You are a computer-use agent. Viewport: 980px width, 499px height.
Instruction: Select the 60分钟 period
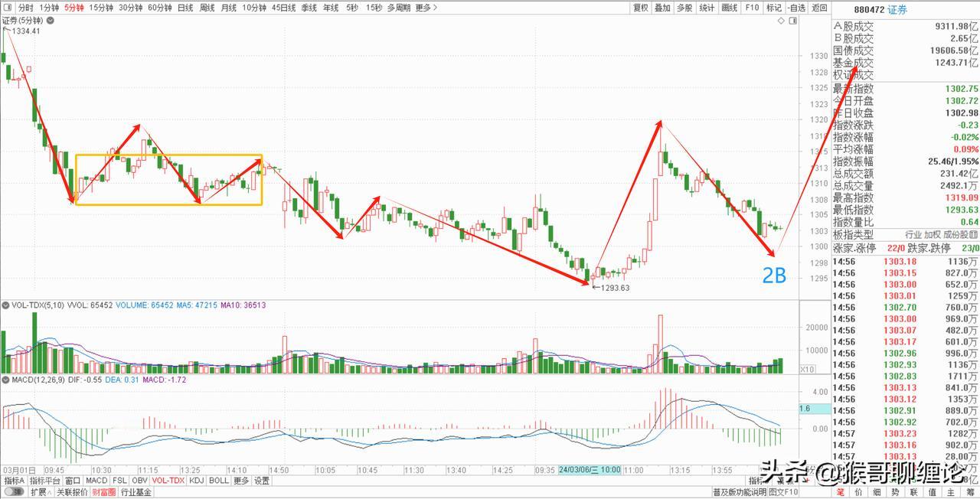coord(160,8)
